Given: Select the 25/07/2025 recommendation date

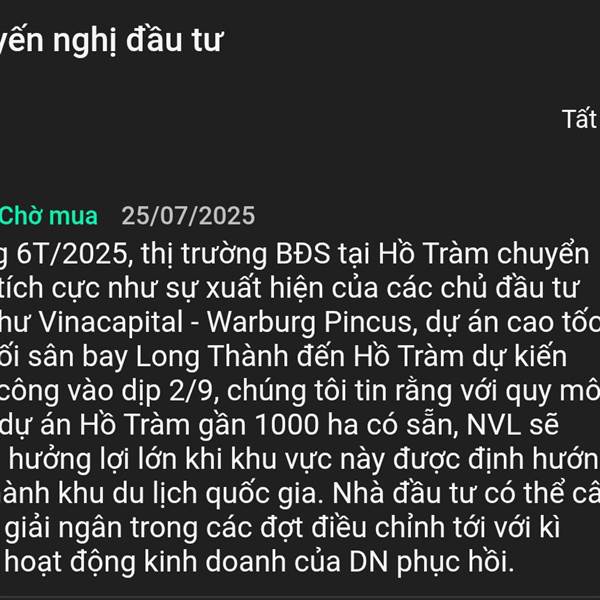Looking at the screenshot, I should tap(188, 215).
